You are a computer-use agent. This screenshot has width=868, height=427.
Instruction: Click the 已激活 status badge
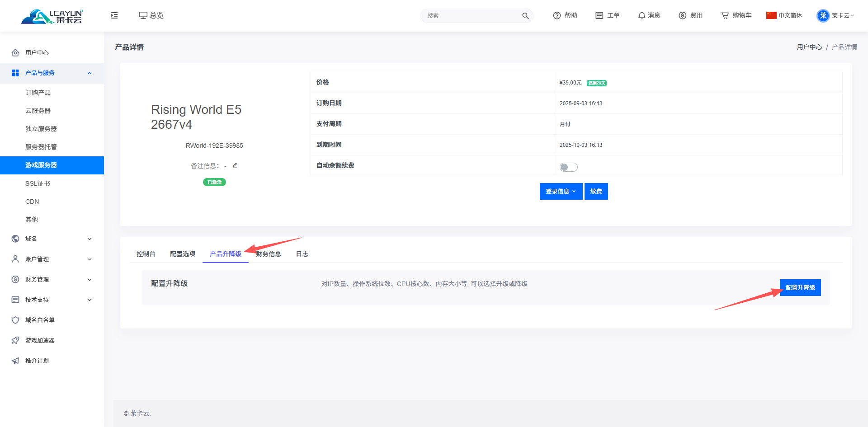[214, 182]
